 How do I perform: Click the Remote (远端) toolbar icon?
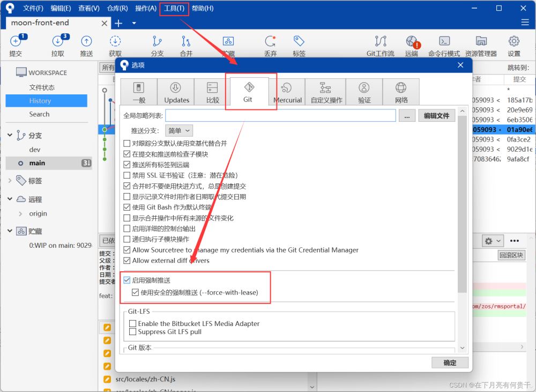click(413, 42)
